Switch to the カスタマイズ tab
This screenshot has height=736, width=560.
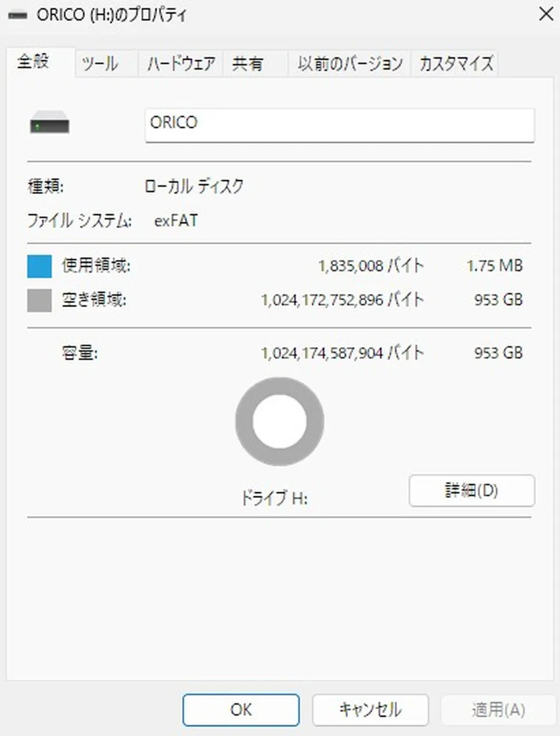coord(456,63)
